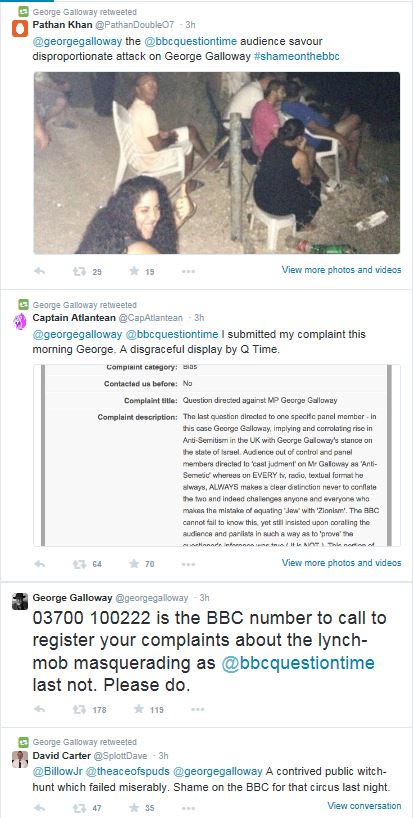Screen dimensions: 413x818
Task: Open more options on Captain Atlantean's tweet
Action: click(x=188, y=564)
